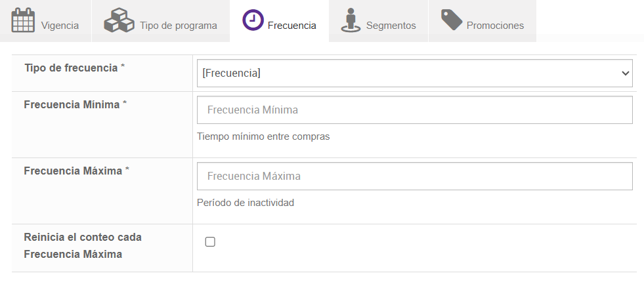The width and height of the screenshot is (644, 290).
Task: Click the 'Período de inactividad' helper text
Action: [x=246, y=203]
